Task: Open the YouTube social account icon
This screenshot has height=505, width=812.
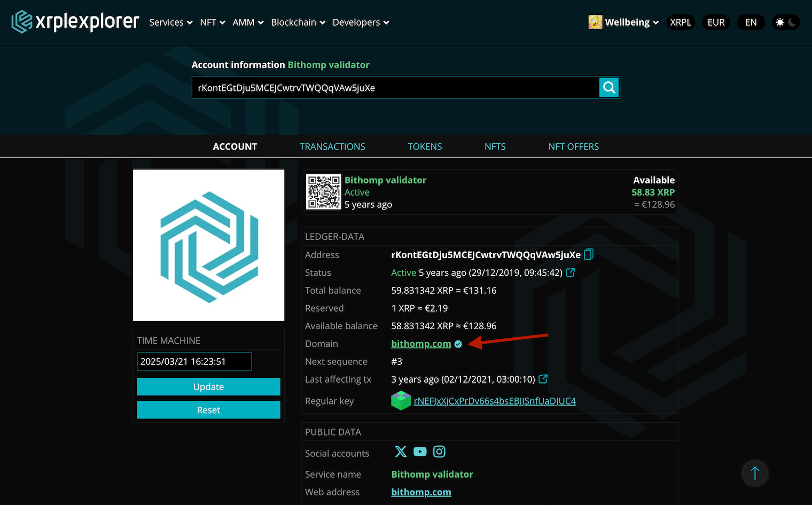Action: [420, 452]
